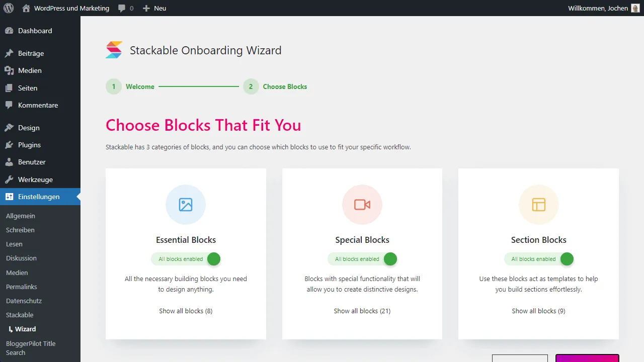Open Kommentare in the sidebar
This screenshot has width=644, height=362.
click(40, 105)
